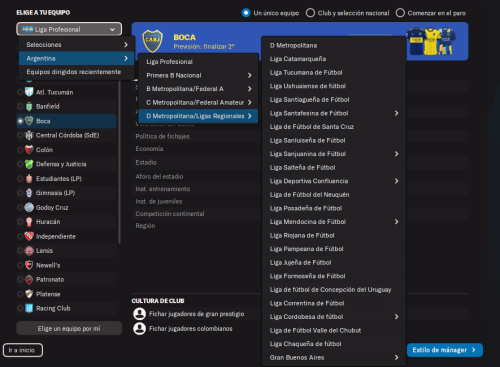Expand C Metropolitana/Federal Amateur submenu arrow
This screenshot has height=367, width=500.
click(249, 102)
